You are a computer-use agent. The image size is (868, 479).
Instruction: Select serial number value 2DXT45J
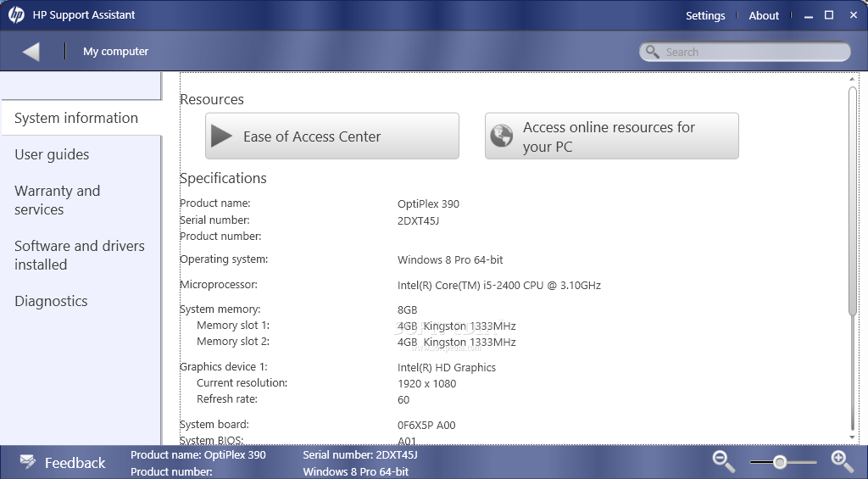pos(418,221)
